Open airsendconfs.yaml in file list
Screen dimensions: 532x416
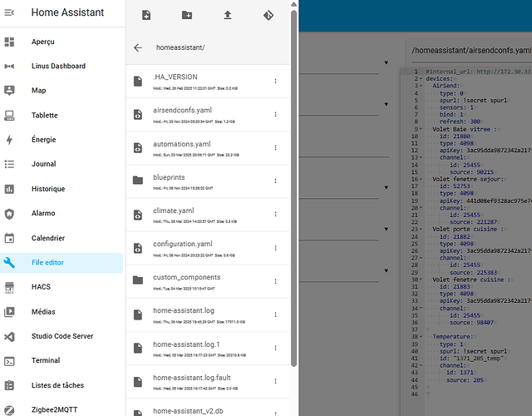coord(208,115)
